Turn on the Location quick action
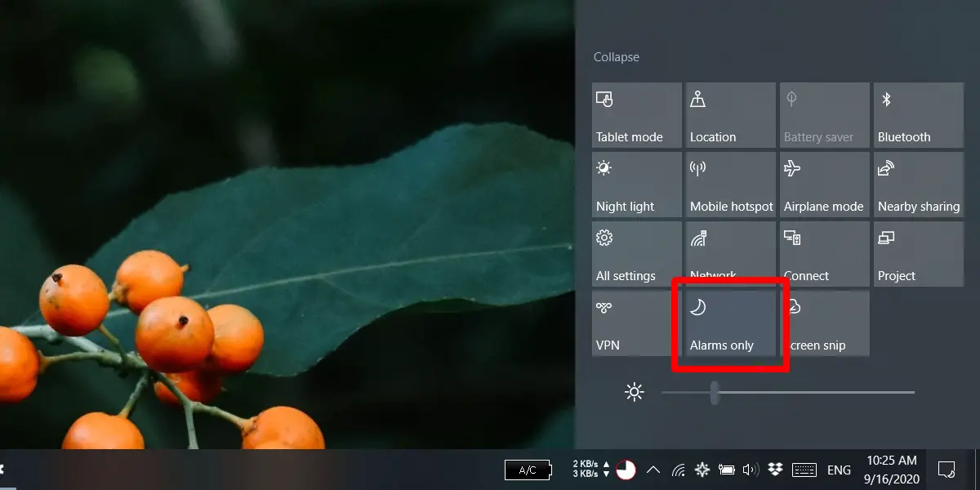 click(x=730, y=115)
